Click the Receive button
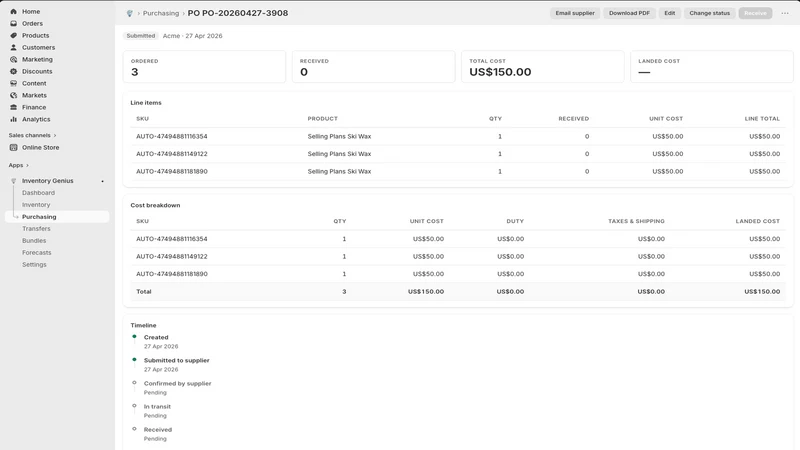The width and height of the screenshot is (800, 450). [755, 13]
